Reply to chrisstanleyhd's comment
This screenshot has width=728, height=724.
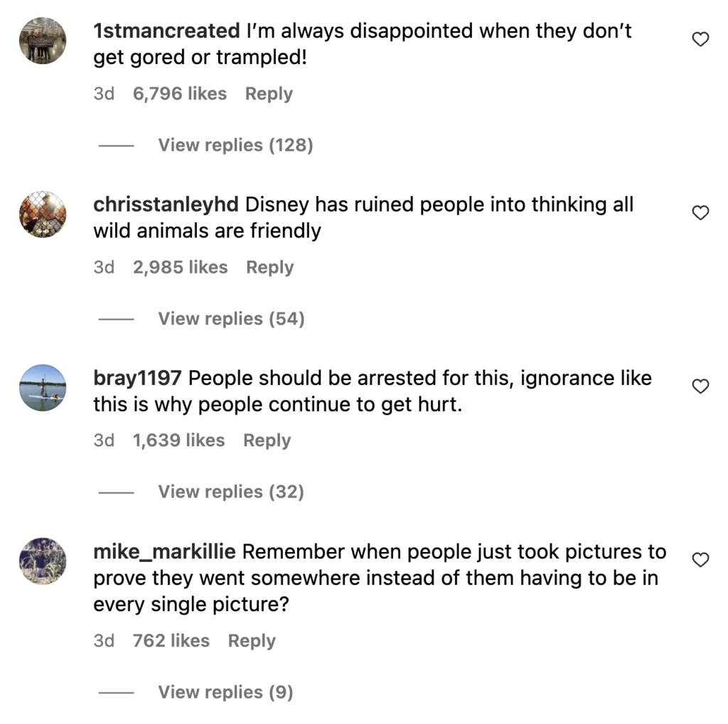(x=269, y=267)
